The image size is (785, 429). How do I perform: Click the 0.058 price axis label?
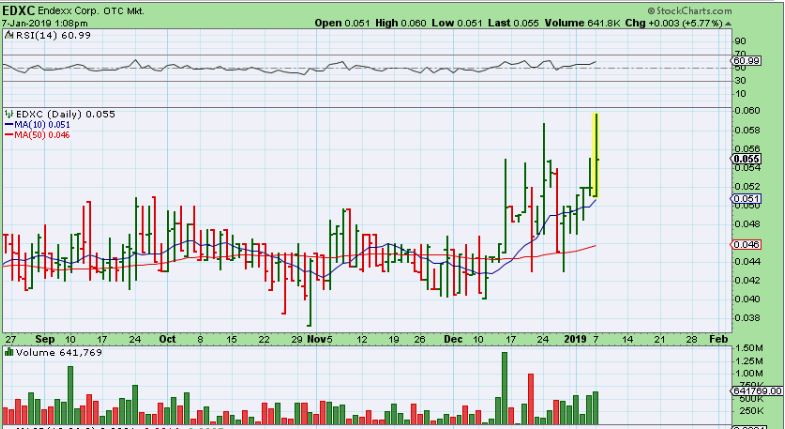pos(747,130)
